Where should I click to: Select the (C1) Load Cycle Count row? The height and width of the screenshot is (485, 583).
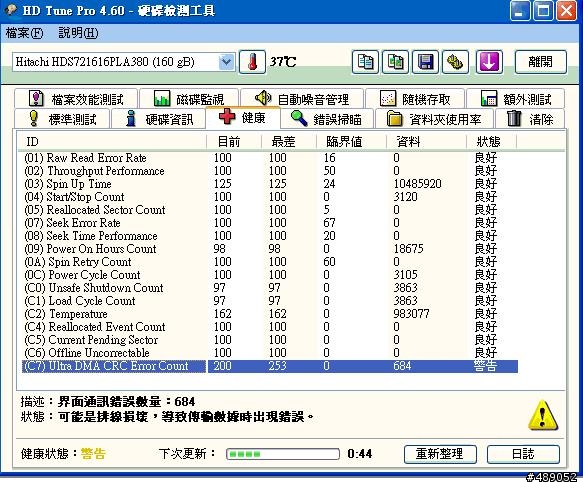[x=270, y=301]
